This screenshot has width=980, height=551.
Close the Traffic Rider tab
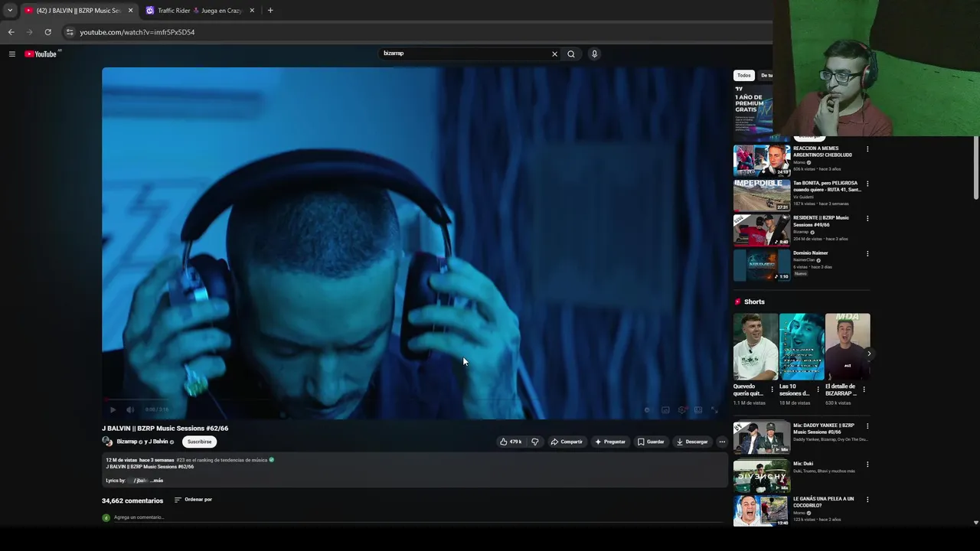click(x=252, y=11)
